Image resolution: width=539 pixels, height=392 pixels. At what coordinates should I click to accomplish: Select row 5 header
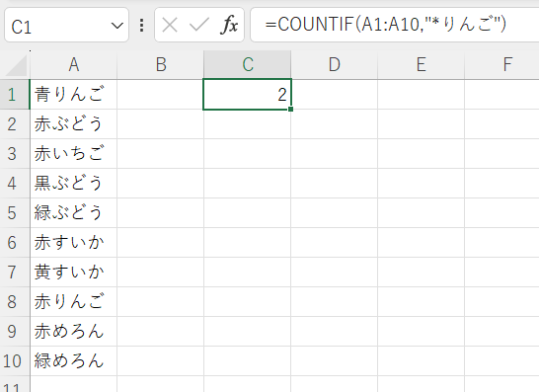[13, 213]
